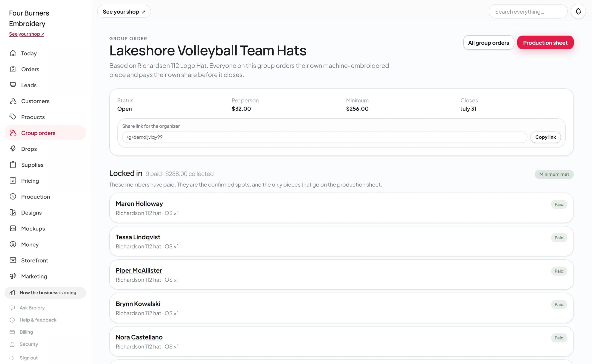Click the Money dollar icon
The image size is (592, 364).
(13, 244)
